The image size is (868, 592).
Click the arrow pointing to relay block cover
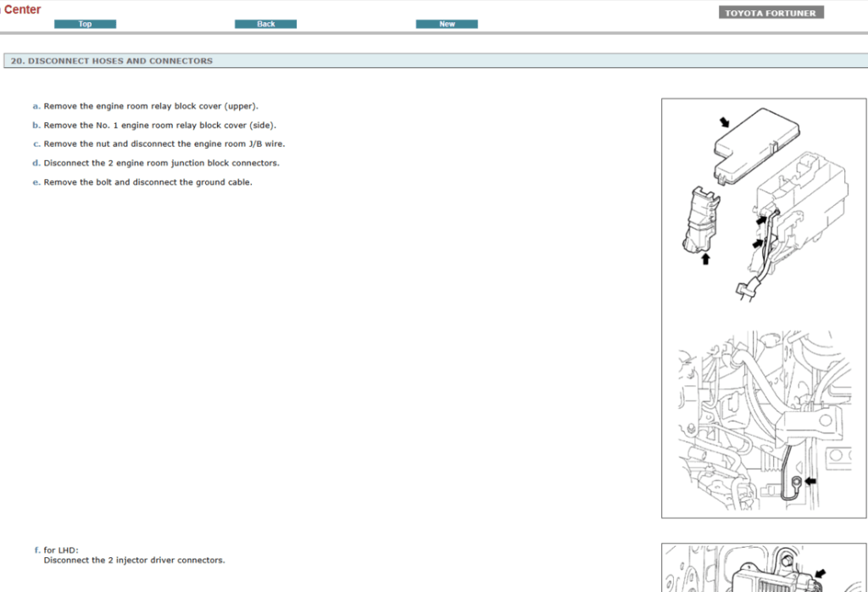725,120
